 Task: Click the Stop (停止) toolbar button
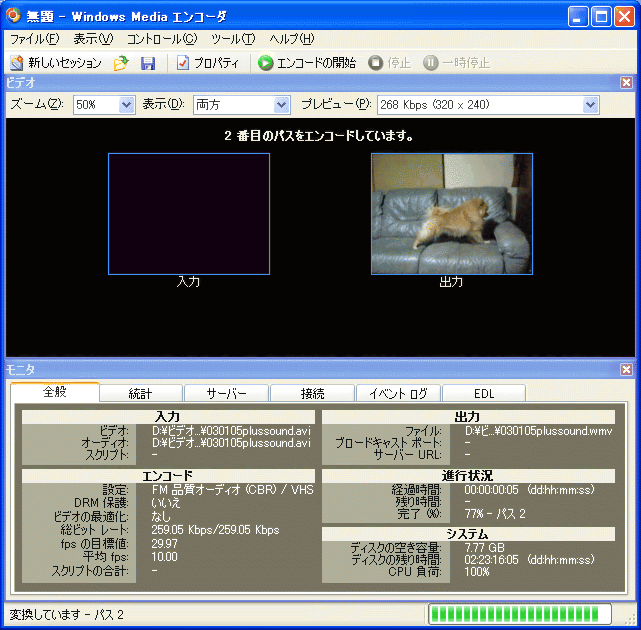pyautogui.click(x=389, y=63)
